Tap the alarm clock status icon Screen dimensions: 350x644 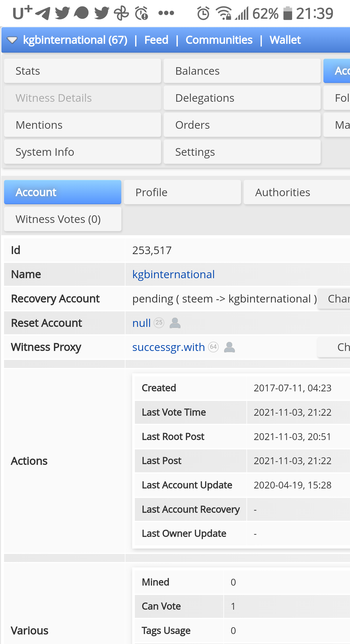203,13
